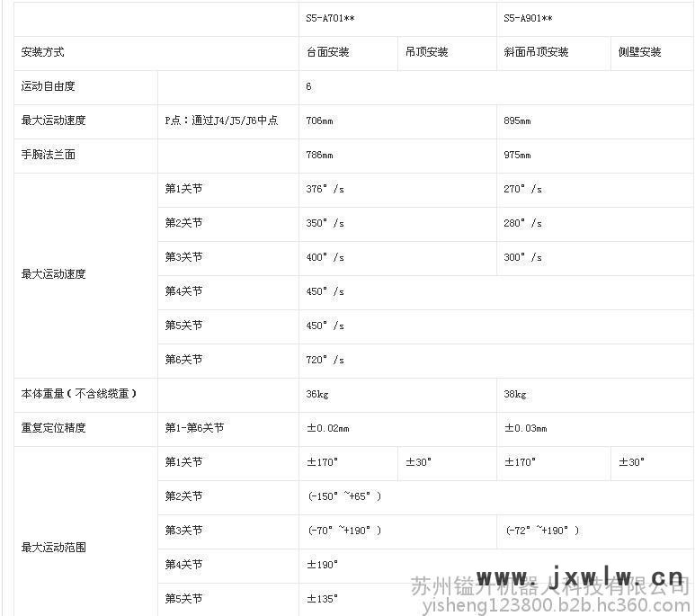
Task: Click the 706mm value
Action: click(319, 121)
